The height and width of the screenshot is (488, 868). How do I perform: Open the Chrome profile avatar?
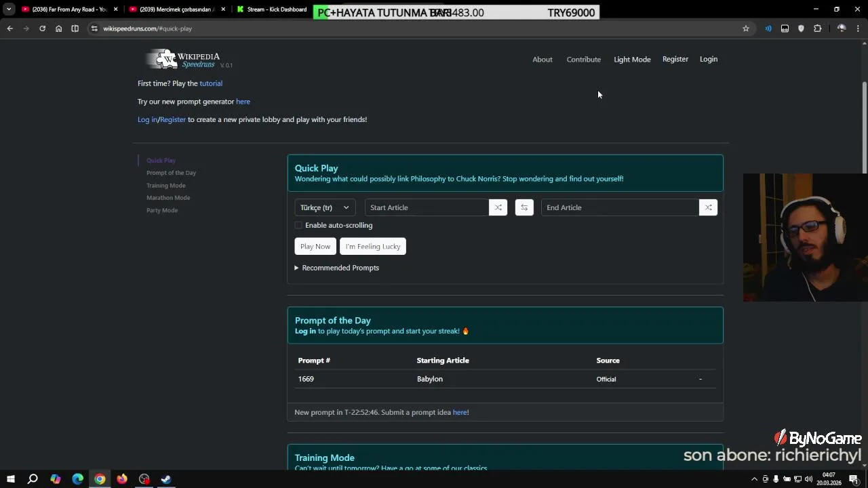pyautogui.click(x=842, y=28)
